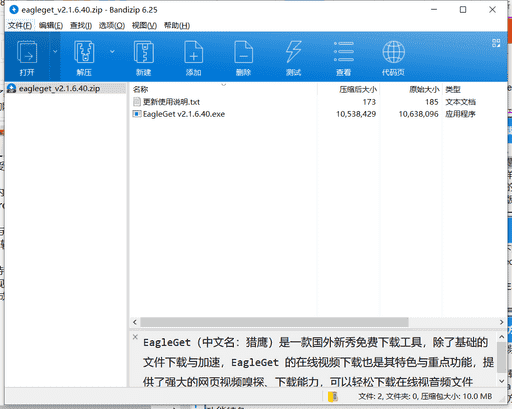512x409 pixels.
Task: Click the Extract (解压) toolbar icon
Action: coord(84,52)
